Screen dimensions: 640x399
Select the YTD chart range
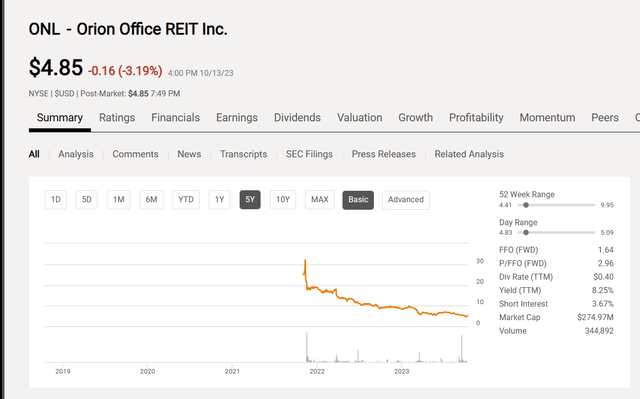[186, 200]
